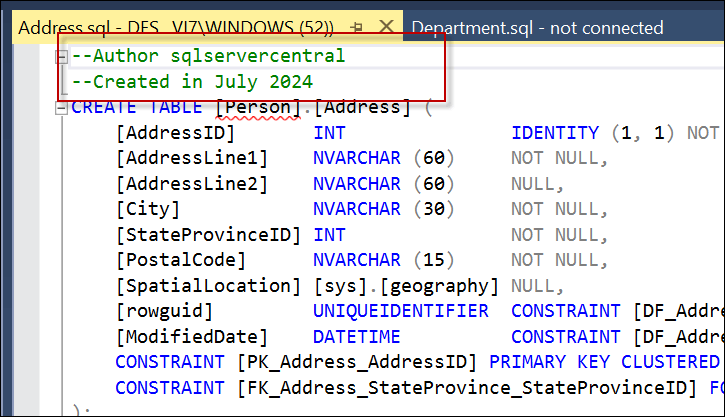Image resolution: width=725 pixels, height=417 pixels.
Task: Click INT type on the StateProvinceID line
Action: click(329, 235)
